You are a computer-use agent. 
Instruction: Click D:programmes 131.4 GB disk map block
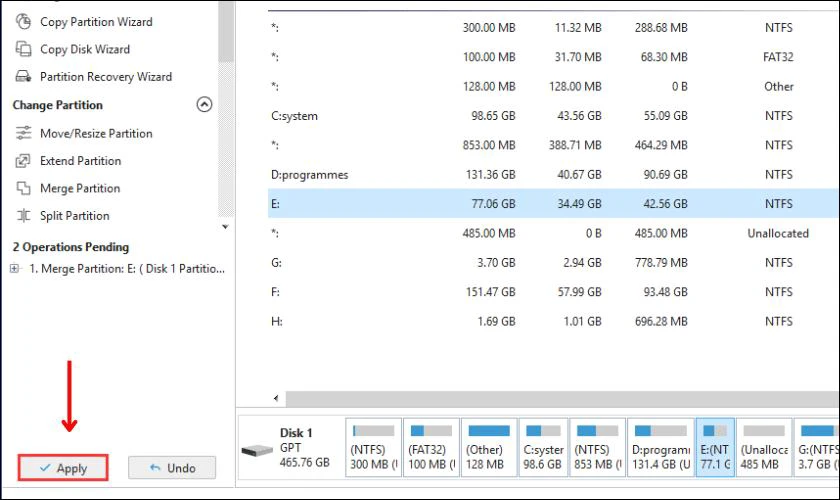[x=661, y=447]
